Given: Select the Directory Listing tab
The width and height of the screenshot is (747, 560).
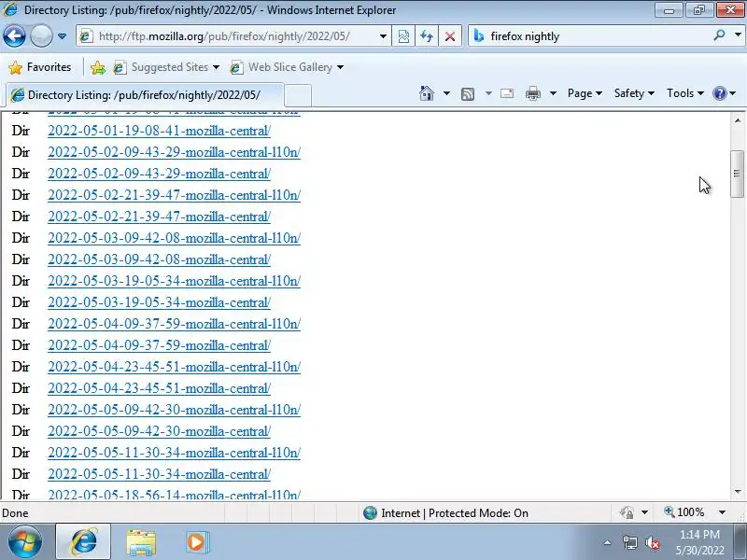Looking at the screenshot, I should [x=145, y=95].
